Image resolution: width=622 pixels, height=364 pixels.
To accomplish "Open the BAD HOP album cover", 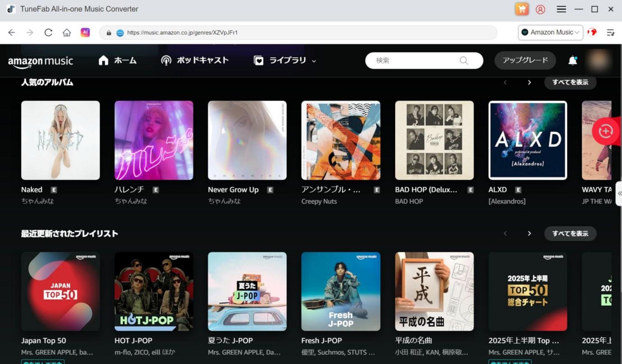I will point(434,140).
